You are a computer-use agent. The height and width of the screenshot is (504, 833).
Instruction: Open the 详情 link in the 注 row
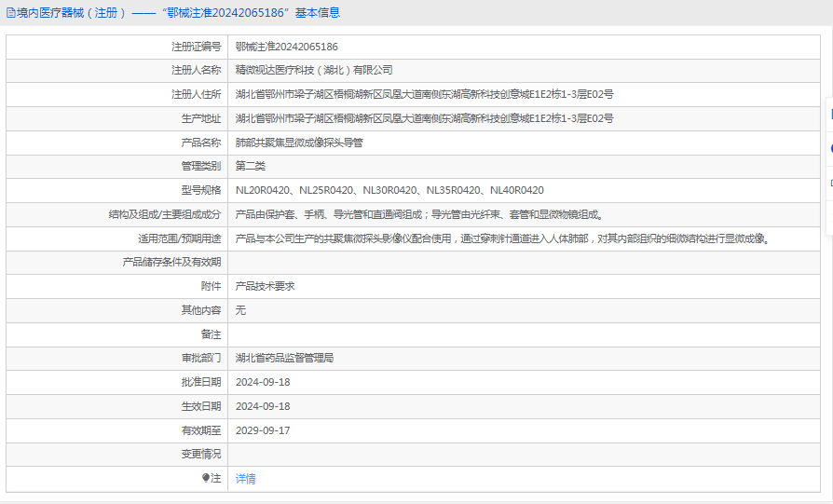(x=245, y=479)
